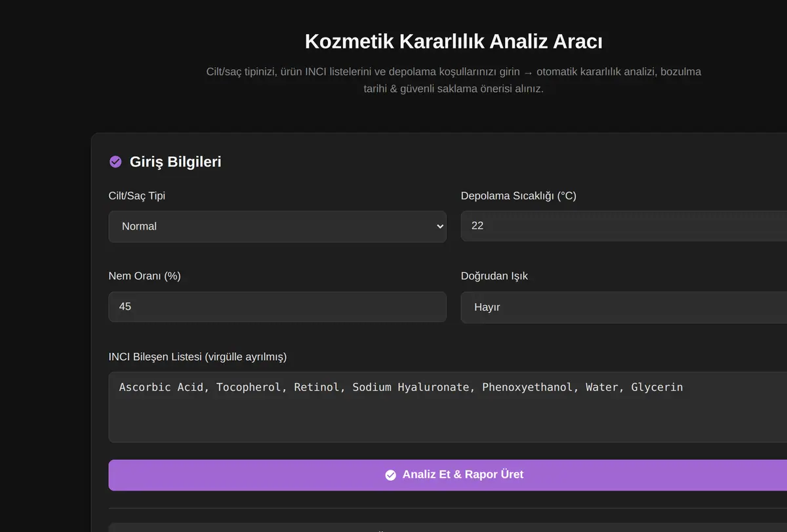
Task: Click the checkmark icon in the Analiz Et button
Action: (x=391, y=475)
